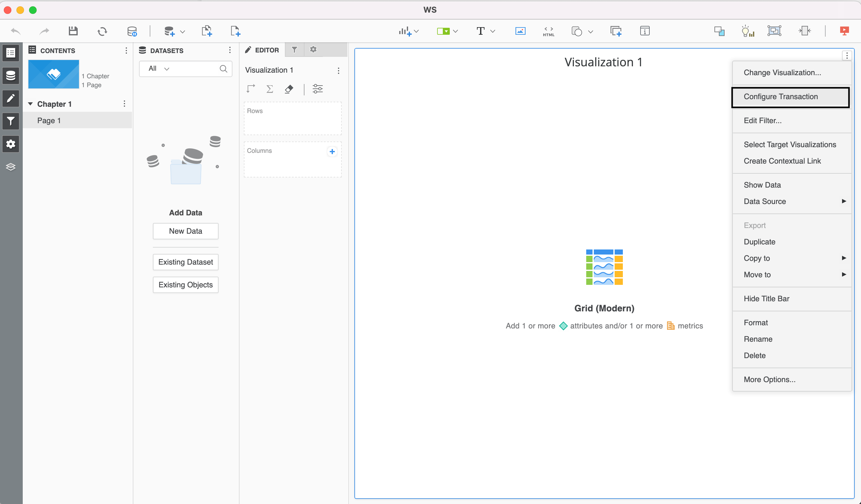
Task: Open the Shape dropdown arrow
Action: (590, 32)
